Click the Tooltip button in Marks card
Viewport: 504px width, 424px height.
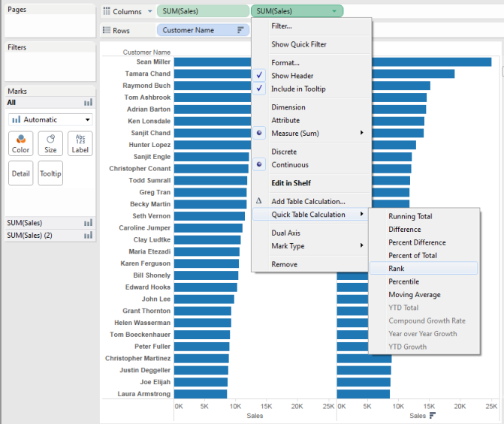point(50,173)
